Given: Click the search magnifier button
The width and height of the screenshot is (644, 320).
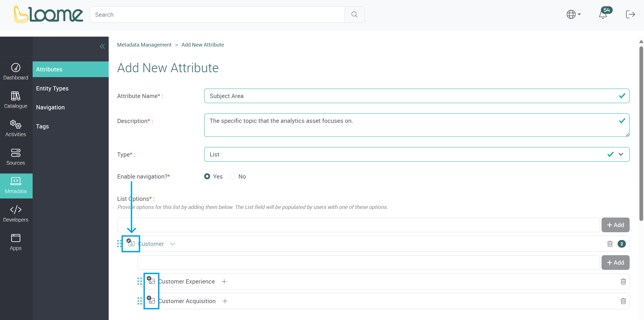Looking at the screenshot, I should (x=354, y=15).
